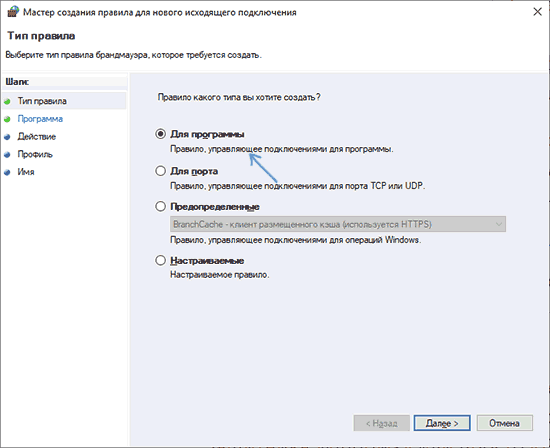Click the Далее > button
Screen dimensions: 550x448
coord(442,423)
